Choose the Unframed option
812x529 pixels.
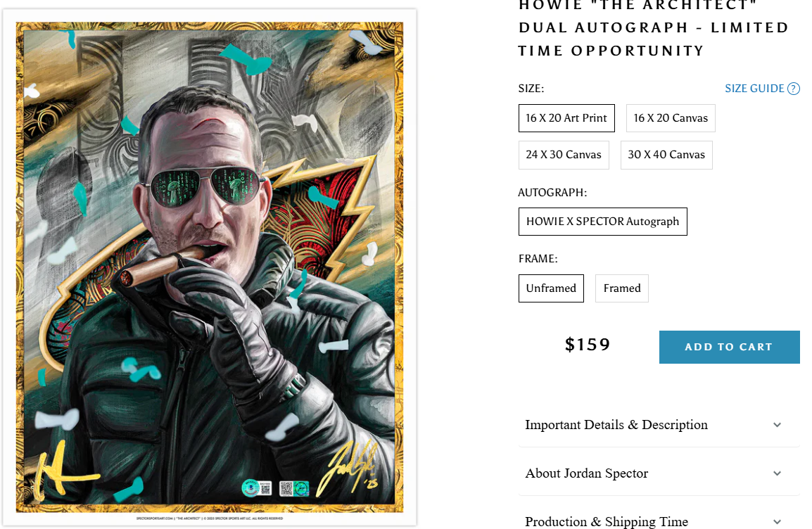pos(551,288)
